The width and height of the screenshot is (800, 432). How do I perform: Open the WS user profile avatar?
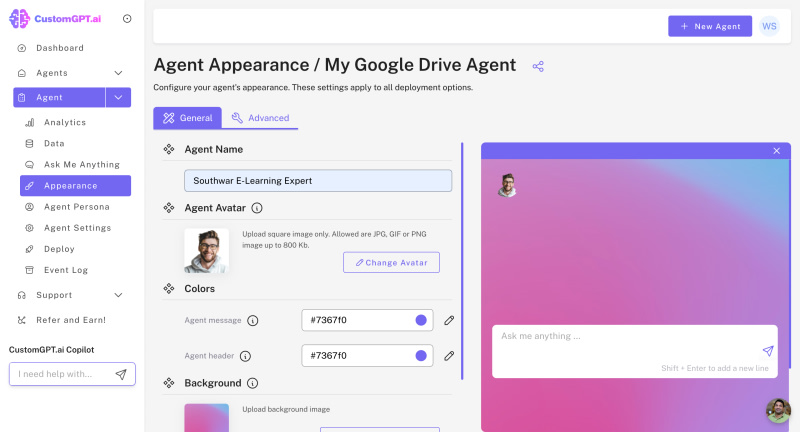(769, 26)
